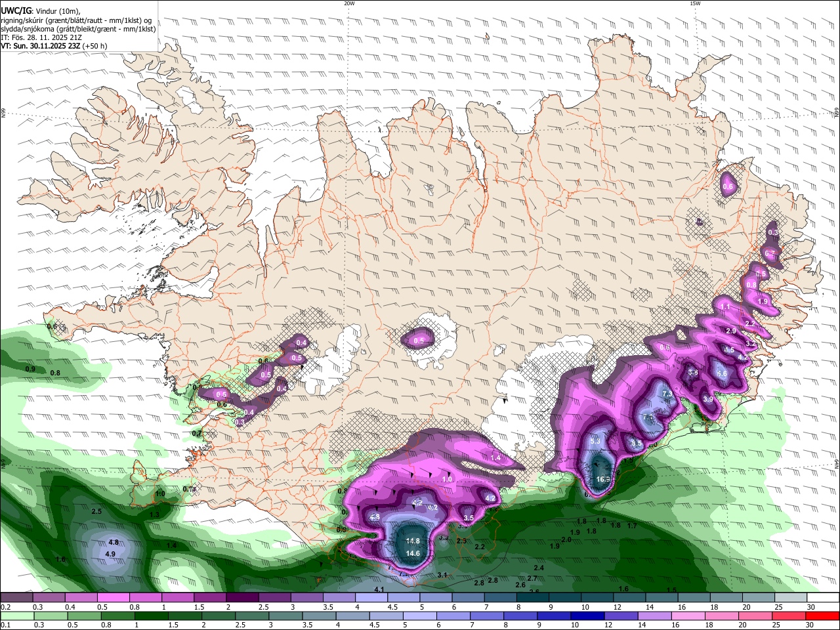Click the 14.6 precipitation value
840x630 pixels.
point(413,553)
